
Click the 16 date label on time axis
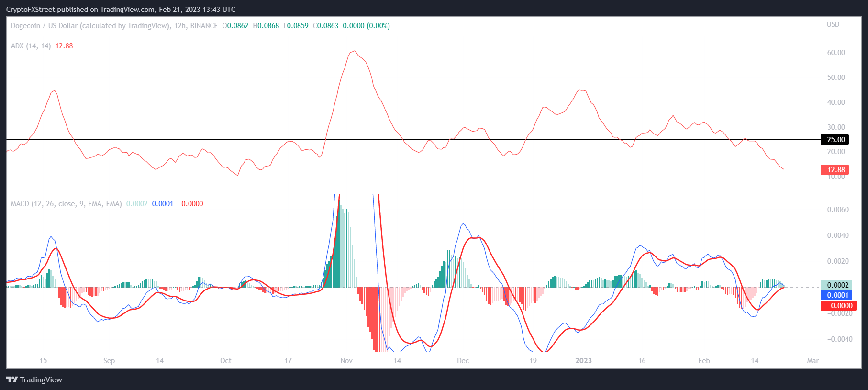pyautogui.click(x=642, y=361)
